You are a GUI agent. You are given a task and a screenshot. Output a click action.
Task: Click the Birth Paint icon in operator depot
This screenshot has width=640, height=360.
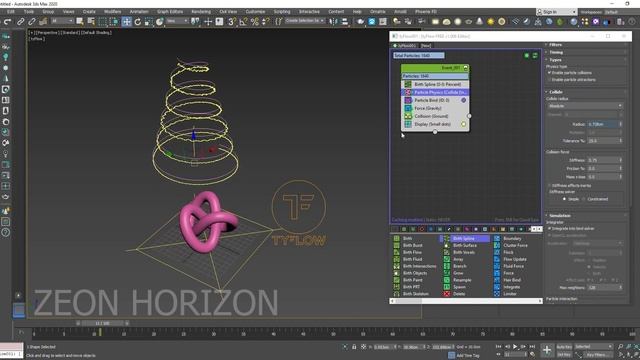click(396, 280)
